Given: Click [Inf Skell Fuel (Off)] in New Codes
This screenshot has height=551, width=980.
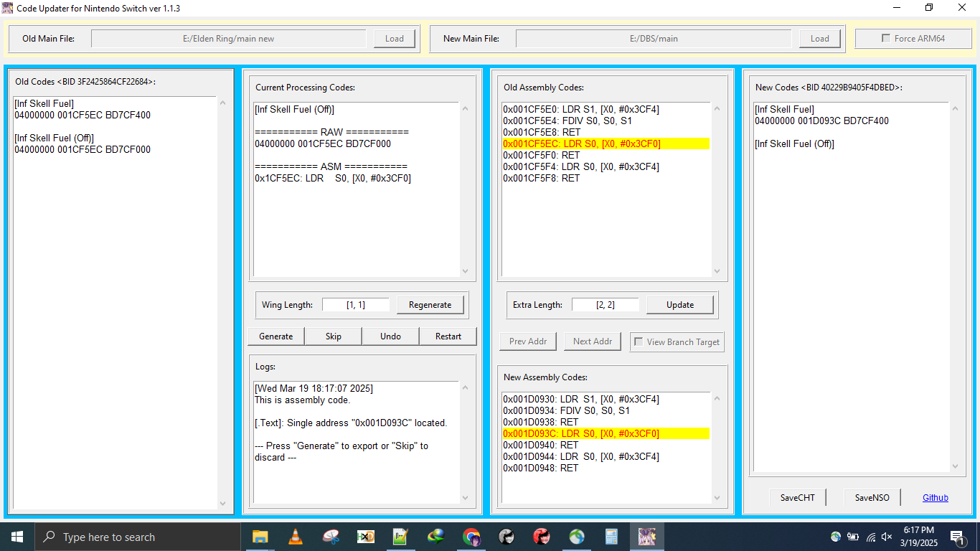Looking at the screenshot, I should pyautogui.click(x=794, y=143).
